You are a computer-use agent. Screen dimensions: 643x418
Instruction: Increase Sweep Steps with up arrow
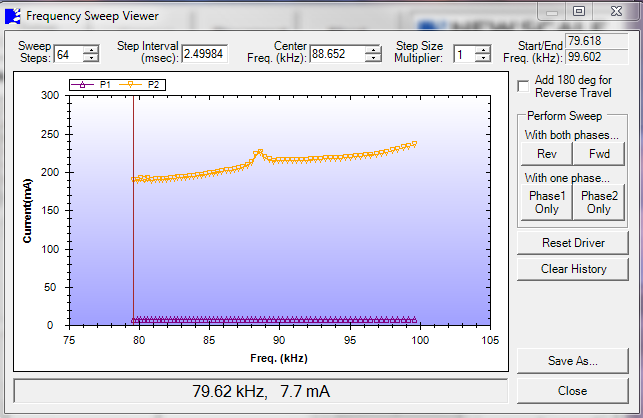pos(91,49)
